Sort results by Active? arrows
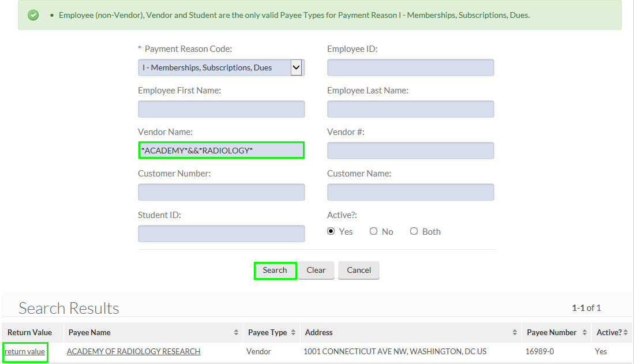The image size is (634, 364). (625, 332)
